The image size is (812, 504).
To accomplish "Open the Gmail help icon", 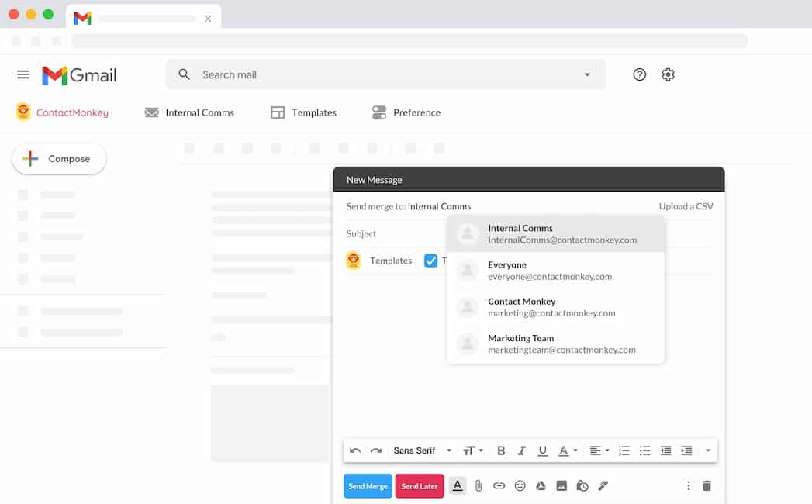I will pos(640,74).
